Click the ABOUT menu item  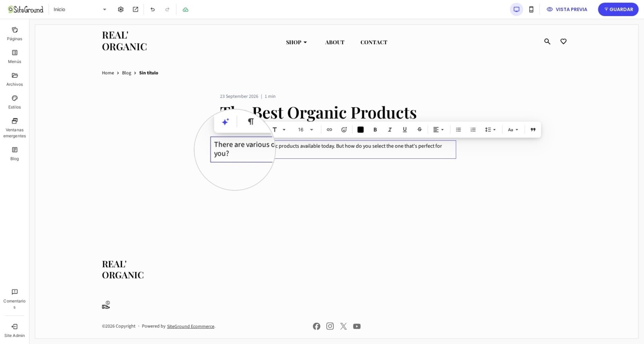tap(335, 42)
